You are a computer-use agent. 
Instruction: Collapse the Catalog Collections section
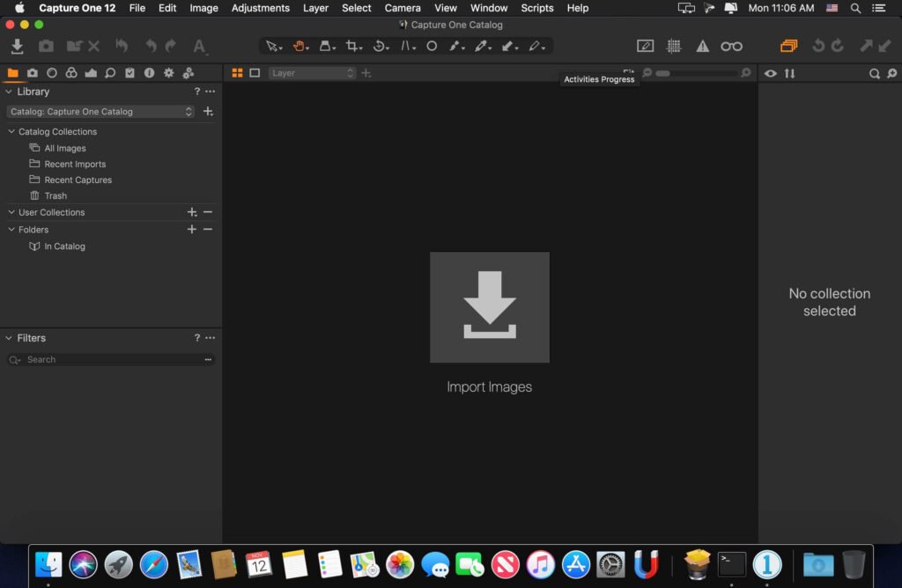click(10, 131)
